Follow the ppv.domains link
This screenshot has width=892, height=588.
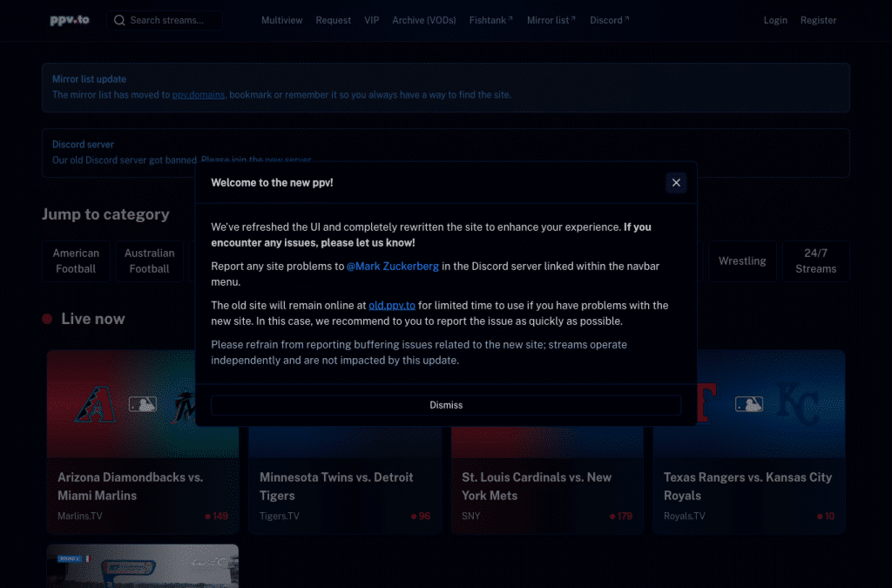tap(199, 95)
